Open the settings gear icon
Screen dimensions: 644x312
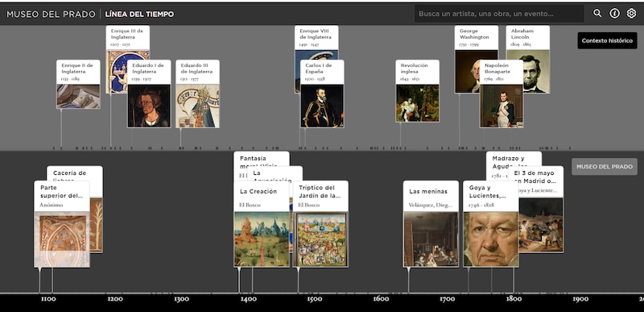point(631,14)
